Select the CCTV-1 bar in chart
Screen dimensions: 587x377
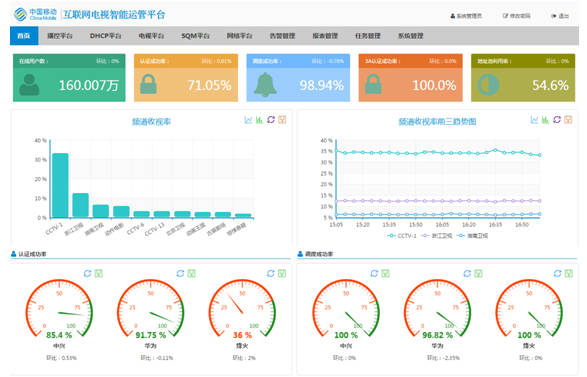coord(60,185)
